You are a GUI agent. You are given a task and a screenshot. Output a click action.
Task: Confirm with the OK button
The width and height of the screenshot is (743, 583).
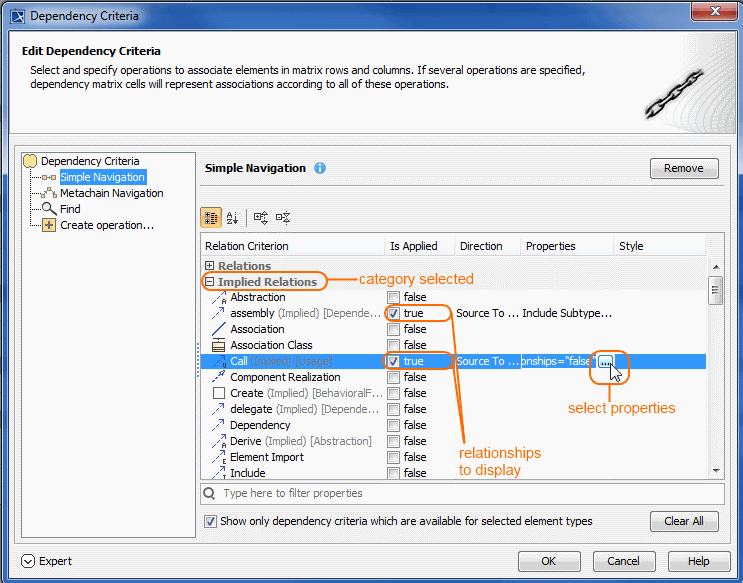pyautogui.click(x=549, y=561)
